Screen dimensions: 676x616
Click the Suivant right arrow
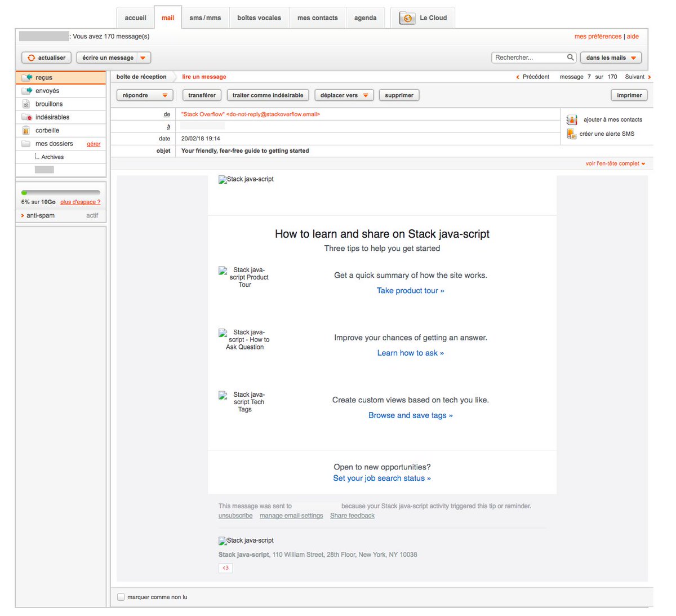[649, 77]
